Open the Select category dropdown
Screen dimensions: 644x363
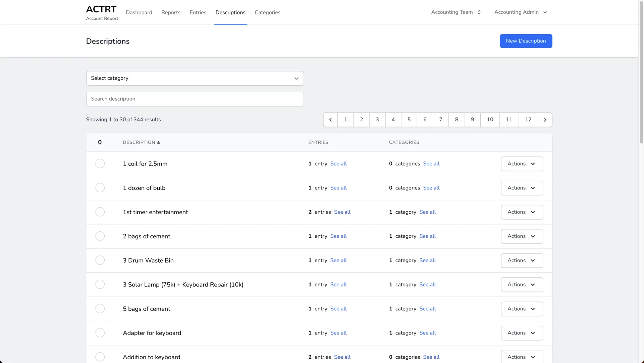[x=195, y=78]
